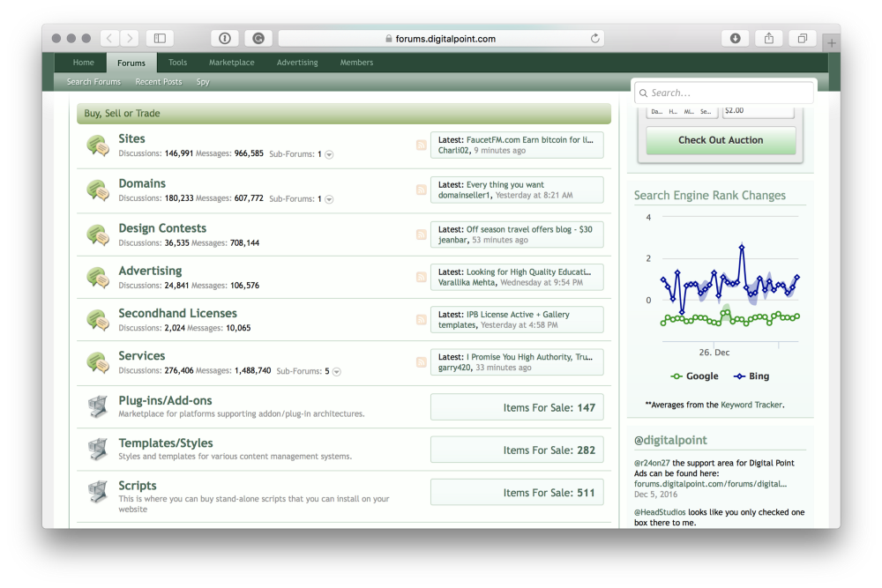Click the 1Password extension toolbar icon

[x=224, y=38]
